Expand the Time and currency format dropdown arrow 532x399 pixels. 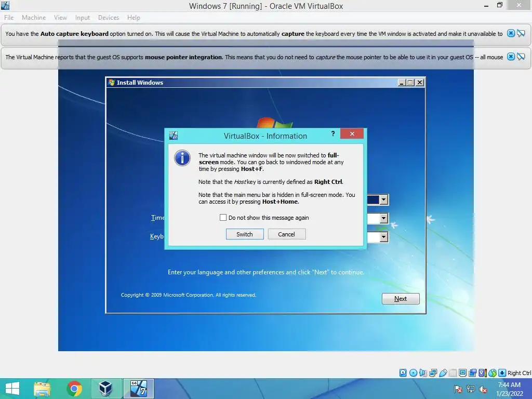[x=383, y=218]
